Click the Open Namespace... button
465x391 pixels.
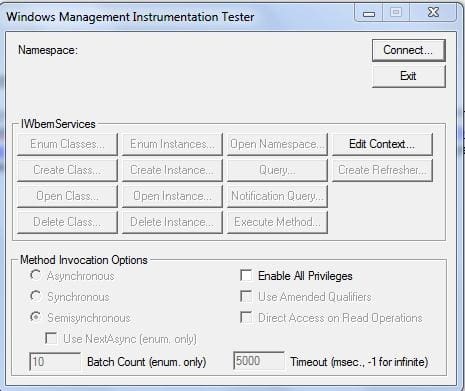pos(277,144)
